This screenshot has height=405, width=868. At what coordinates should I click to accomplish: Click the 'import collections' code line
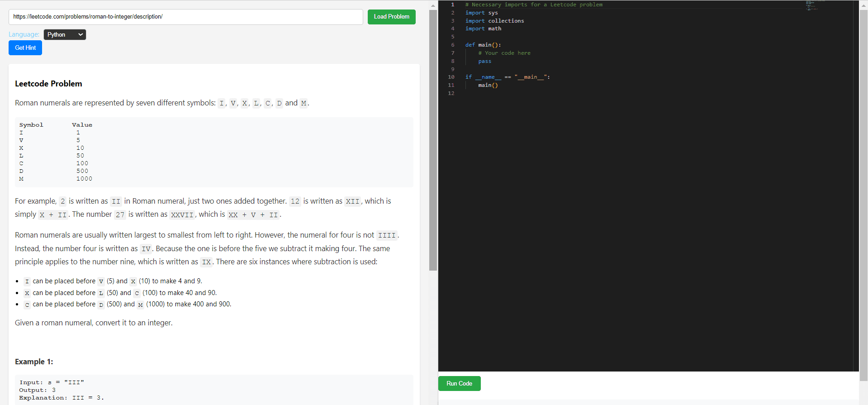point(494,21)
